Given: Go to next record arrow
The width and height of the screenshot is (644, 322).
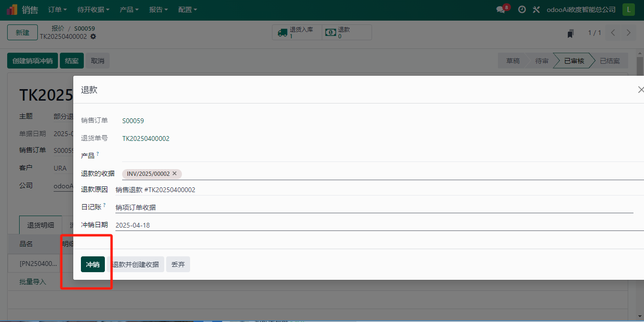Looking at the screenshot, I should [628, 33].
